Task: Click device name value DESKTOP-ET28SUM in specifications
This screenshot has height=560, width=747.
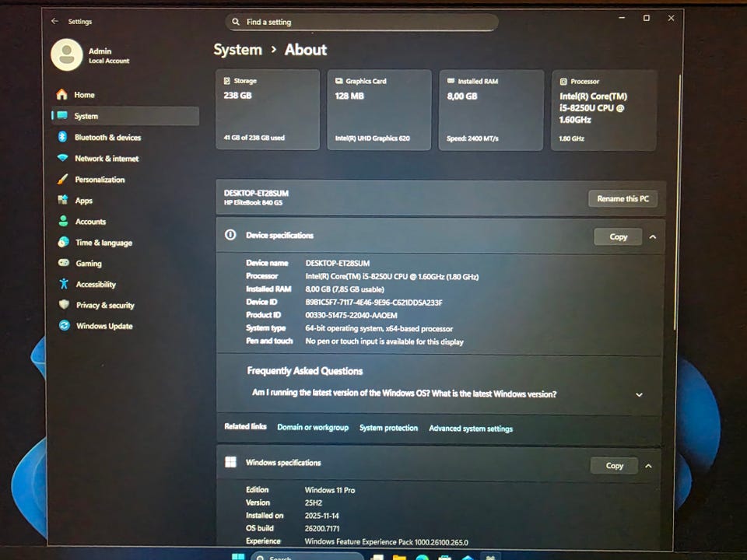Action: click(337, 264)
